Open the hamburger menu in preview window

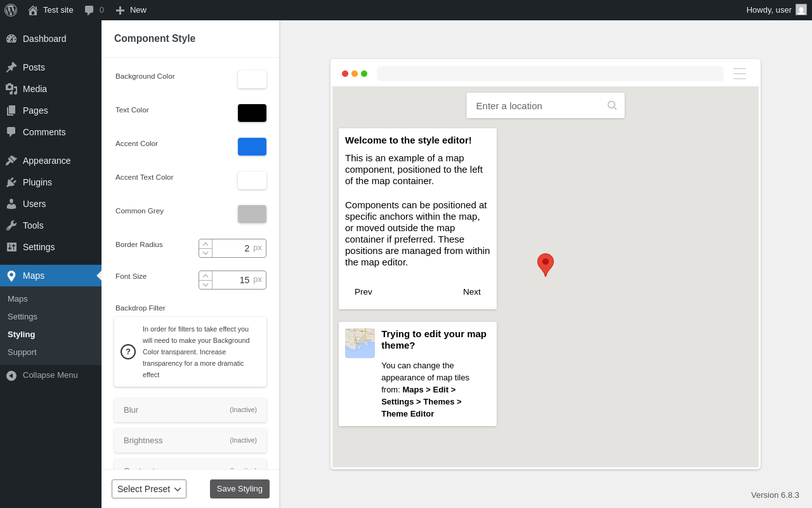pyautogui.click(x=740, y=74)
